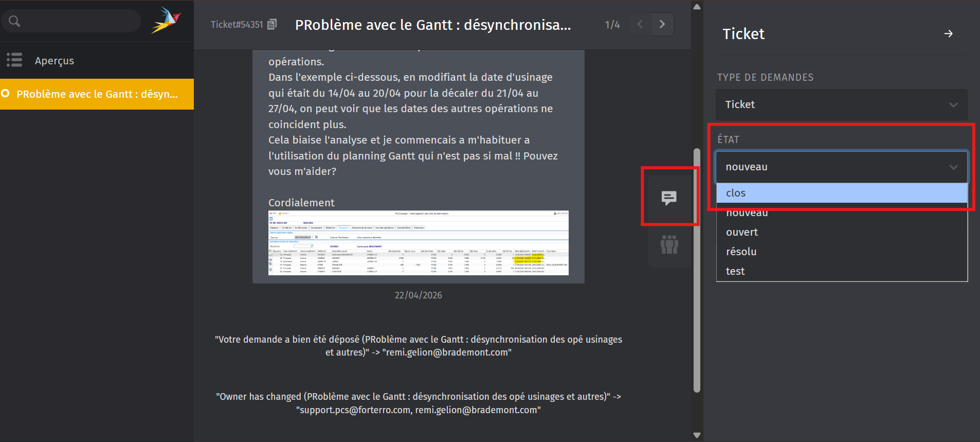Open the Aperçus overview link
This screenshot has width=980, height=442.
[55, 61]
